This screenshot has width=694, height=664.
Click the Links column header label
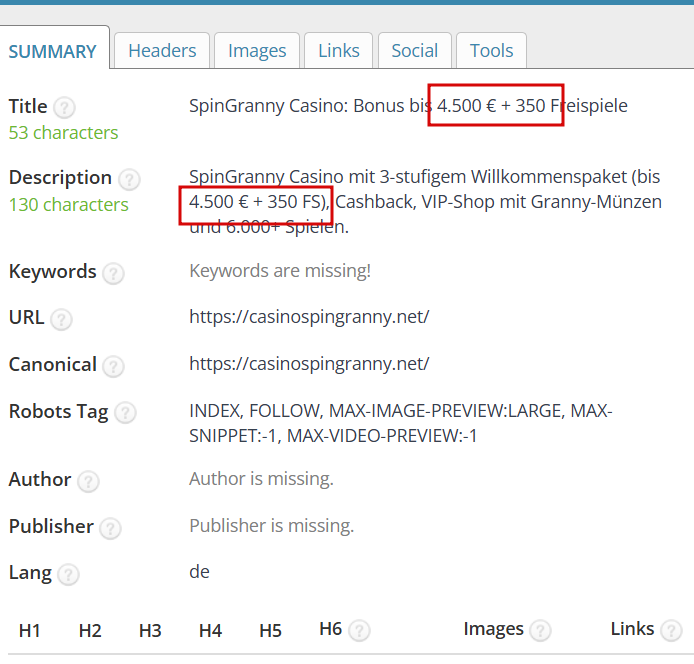pyautogui.click(x=632, y=629)
